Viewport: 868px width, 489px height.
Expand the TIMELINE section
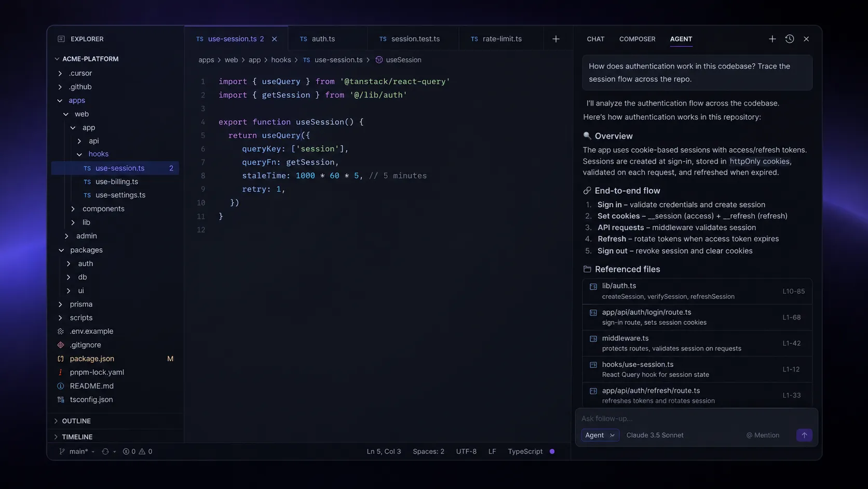pyautogui.click(x=56, y=437)
